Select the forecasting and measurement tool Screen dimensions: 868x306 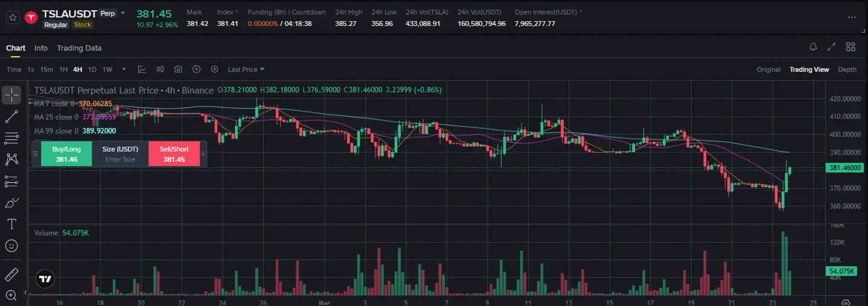tap(11, 181)
